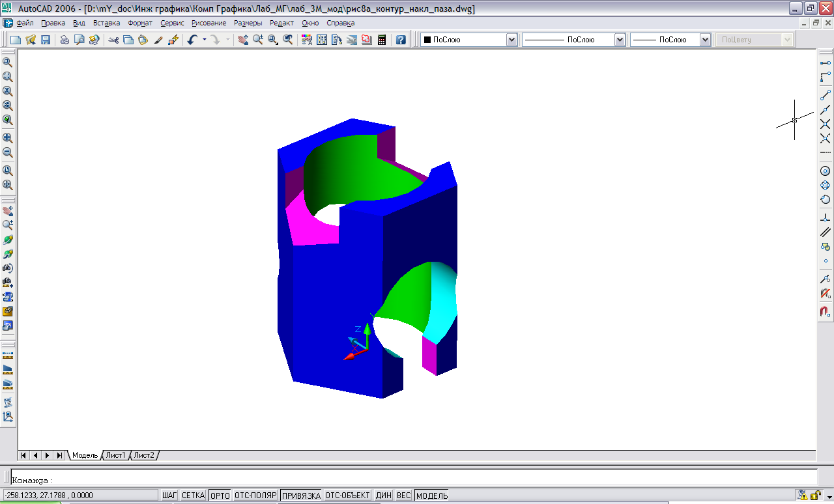This screenshot has height=504, width=834.
Task: Click the last-tab navigation arrow by the layout tabs
Action: click(x=59, y=455)
